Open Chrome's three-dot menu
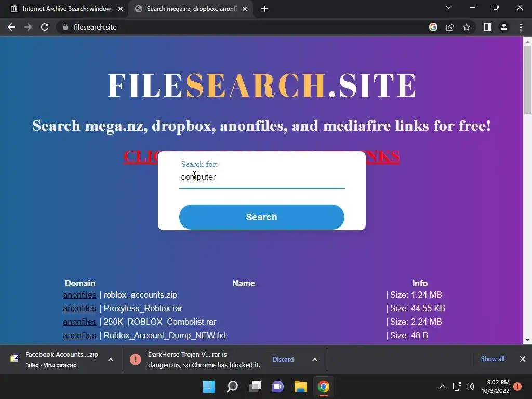The height and width of the screenshot is (399, 532). click(x=521, y=27)
